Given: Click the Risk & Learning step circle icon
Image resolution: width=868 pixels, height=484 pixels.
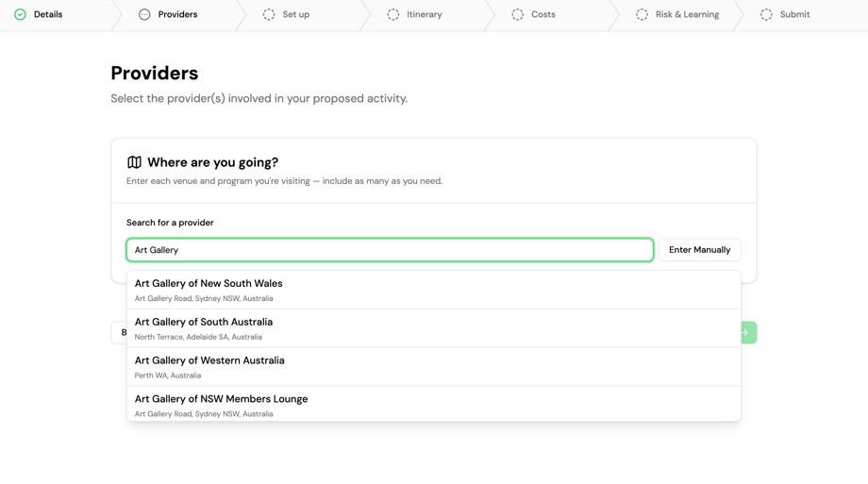Looking at the screenshot, I should pyautogui.click(x=642, y=15).
